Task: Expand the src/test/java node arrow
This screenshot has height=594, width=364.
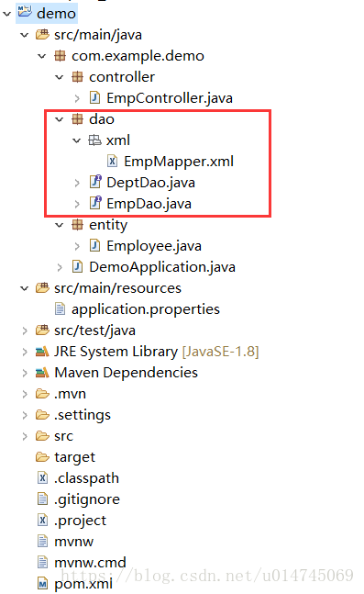Action: (x=25, y=331)
